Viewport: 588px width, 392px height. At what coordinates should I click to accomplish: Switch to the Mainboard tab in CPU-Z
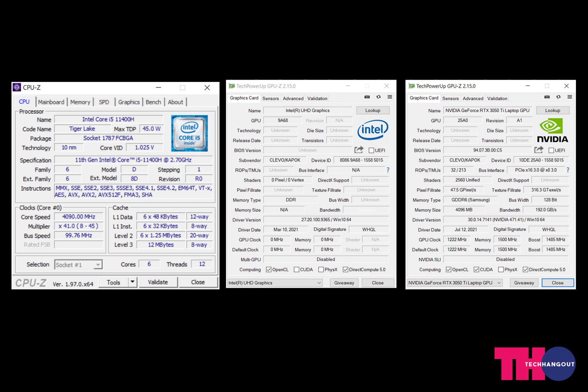point(51,102)
